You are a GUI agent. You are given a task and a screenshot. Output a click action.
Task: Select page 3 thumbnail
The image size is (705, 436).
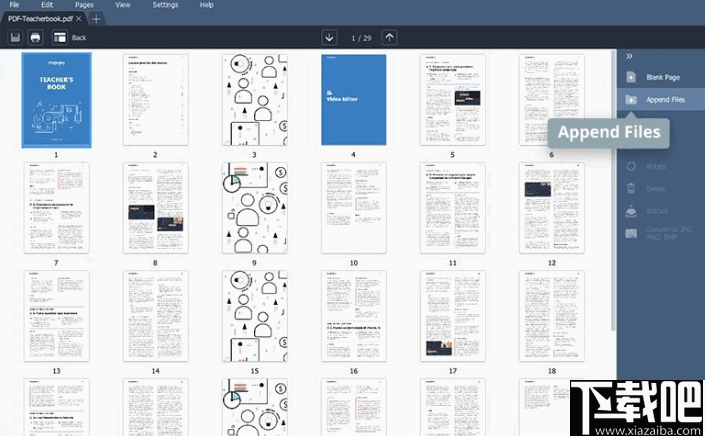254,100
